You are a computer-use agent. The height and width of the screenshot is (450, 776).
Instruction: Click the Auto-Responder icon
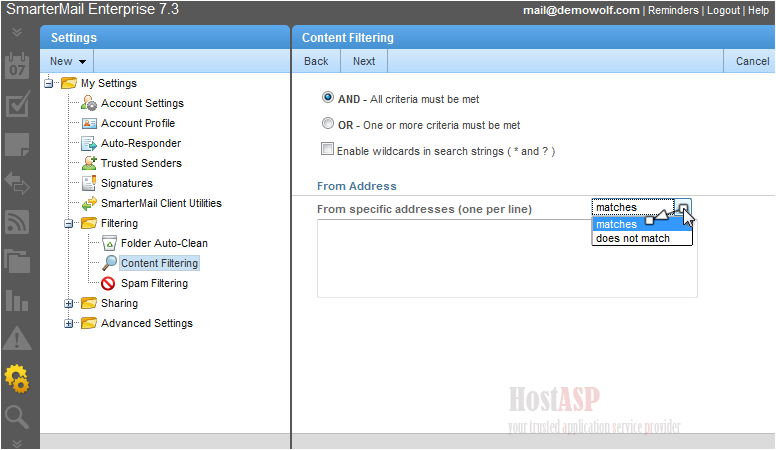(x=89, y=144)
